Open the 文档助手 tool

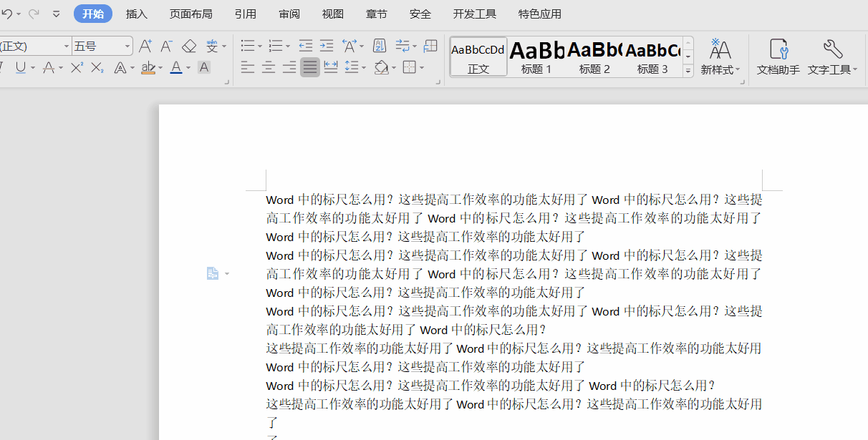tap(778, 57)
